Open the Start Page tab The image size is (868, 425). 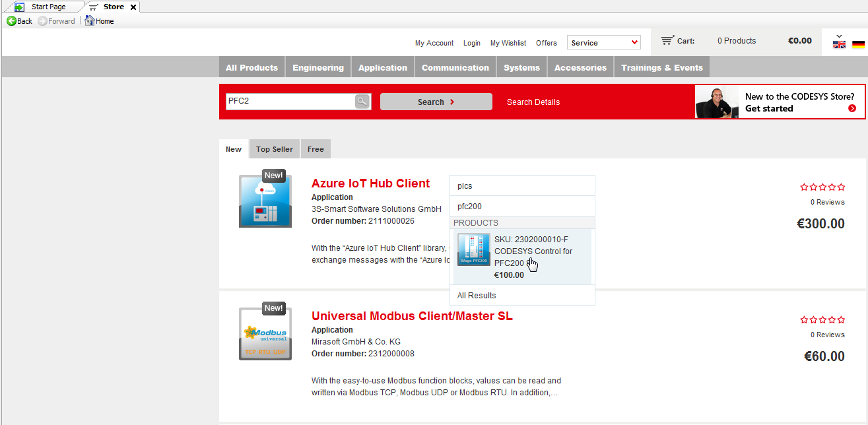(48, 7)
